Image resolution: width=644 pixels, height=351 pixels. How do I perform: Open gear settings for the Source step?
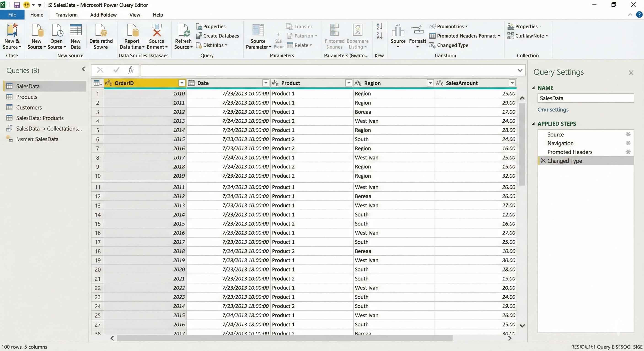[628, 134]
